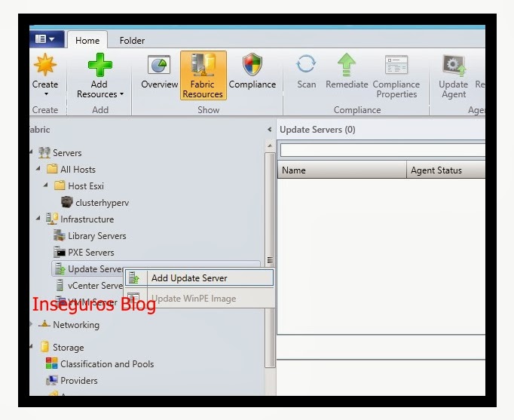Click the Scan ribbon icon
The image size is (514, 420).
[x=306, y=65]
